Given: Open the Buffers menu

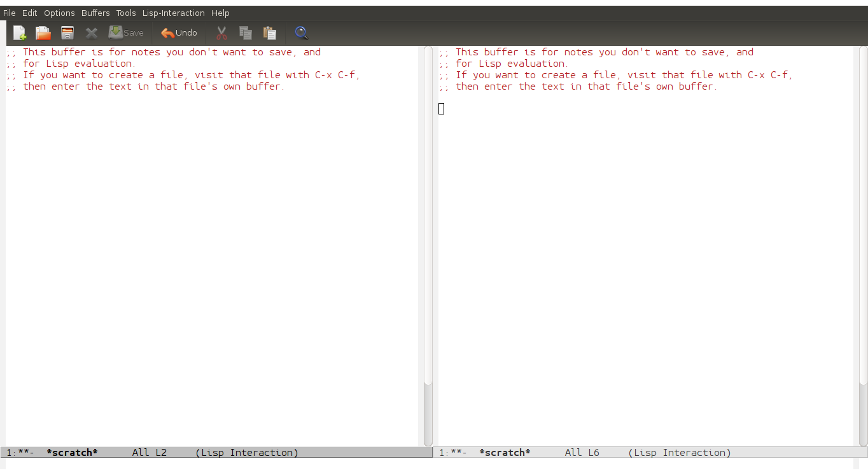Looking at the screenshot, I should (95, 13).
